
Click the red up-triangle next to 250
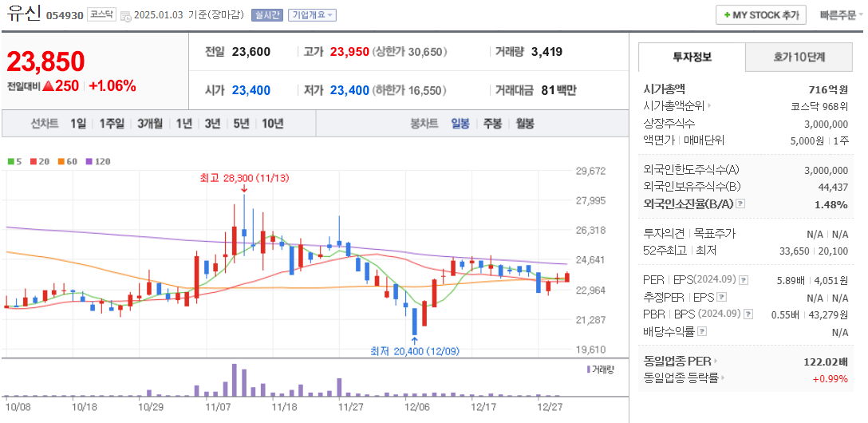pos(48,86)
